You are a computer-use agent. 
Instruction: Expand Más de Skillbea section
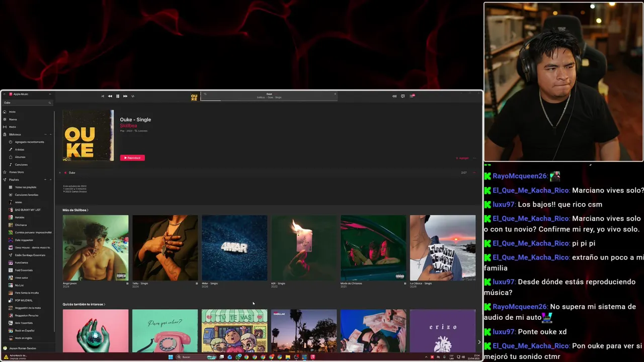(75, 210)
